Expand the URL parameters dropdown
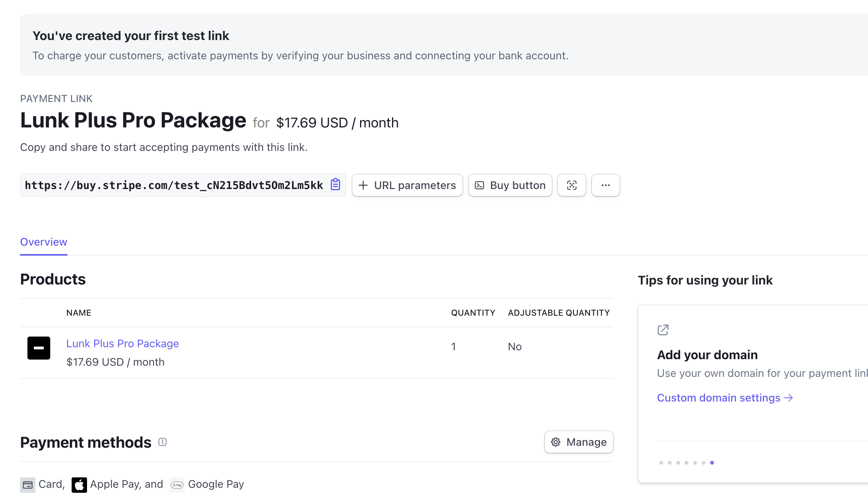This screenshot has height=502, width=868. point(408,185)
